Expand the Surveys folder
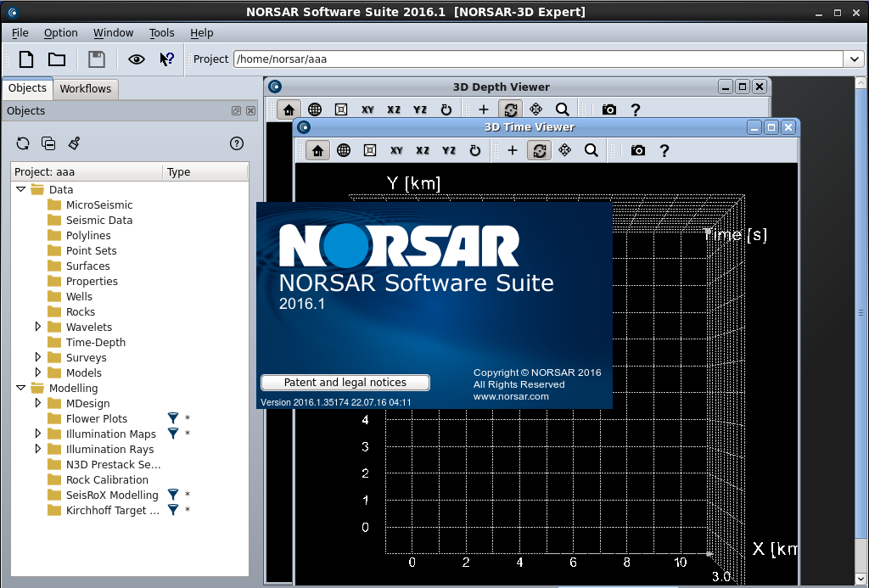Screen dimensions: 869x588 pos(37,357)
